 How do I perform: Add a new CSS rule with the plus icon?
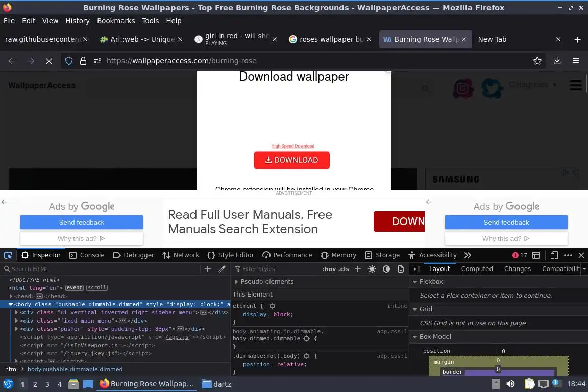pyautogui.click(x=358, y=269)
